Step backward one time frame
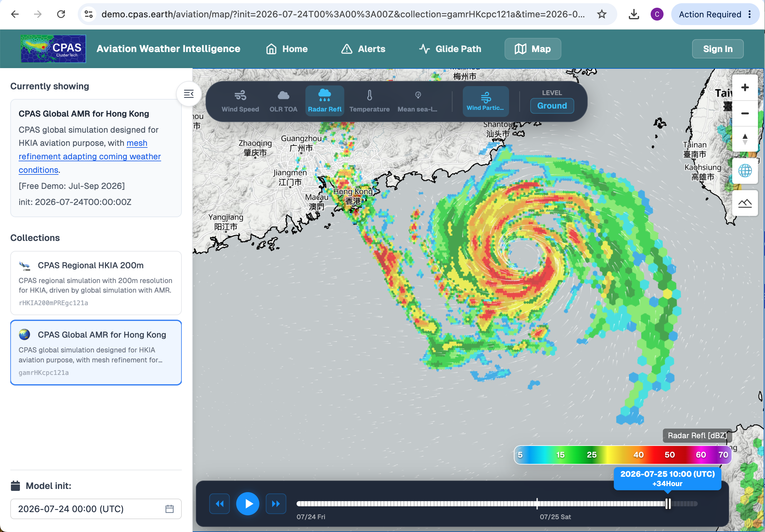Image resolution: width=765 pixels, height=532 pixels. (219, 504)
